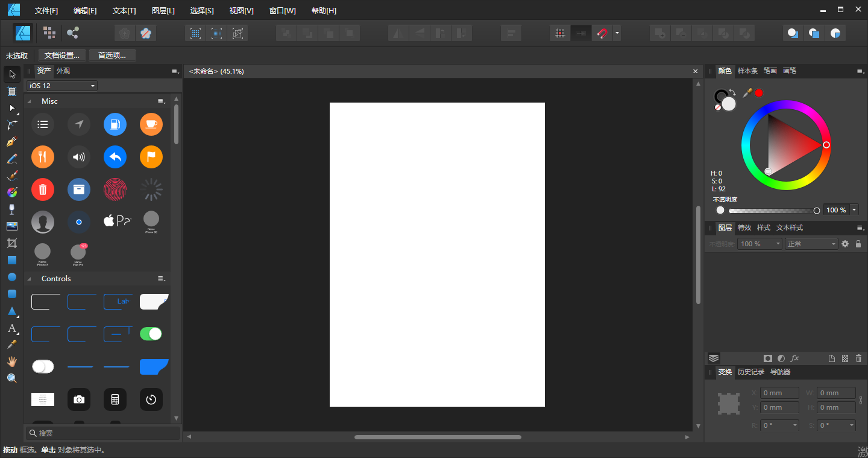The height and width of the screenshot is (458, 868).
Task: Toggle snapping magnet button
Action: (x=602, y=33)
